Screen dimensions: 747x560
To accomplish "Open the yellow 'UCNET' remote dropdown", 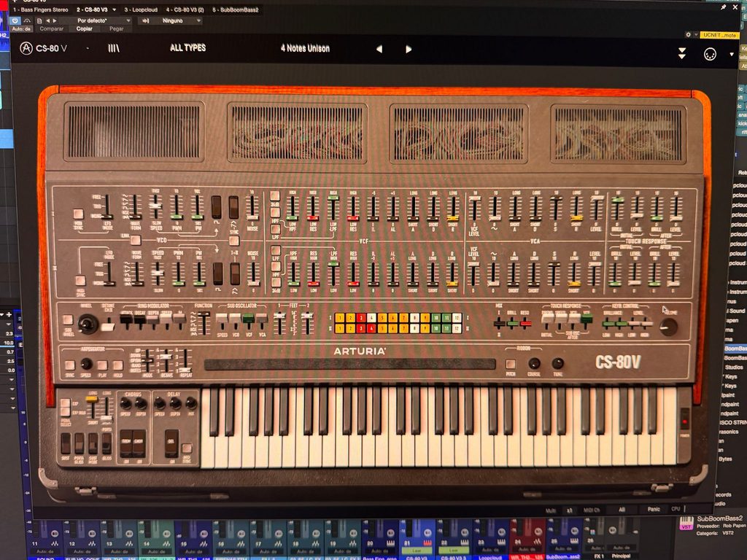I will pyautogui.click(x=719, y=35).
